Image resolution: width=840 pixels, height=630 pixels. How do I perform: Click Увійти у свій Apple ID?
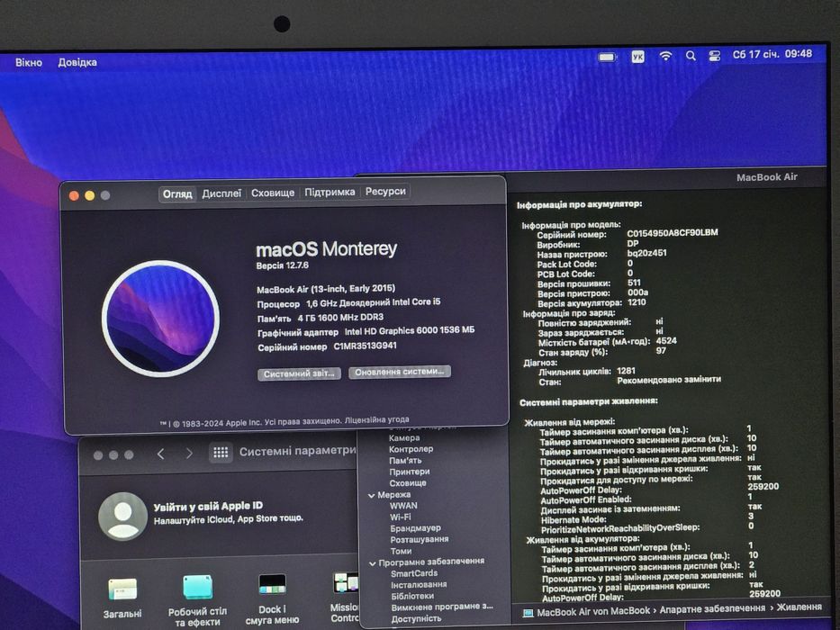coord(208,506)
